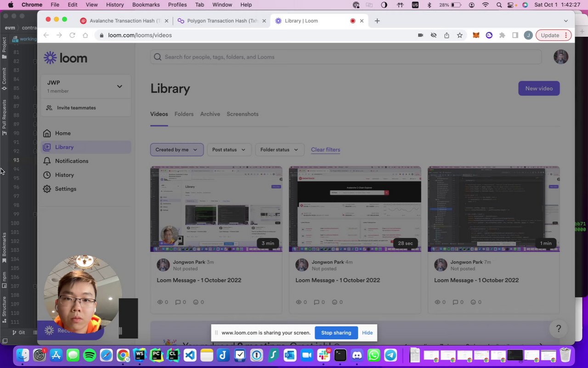Open the 1 min video thumbnail
Image resolution: width=588 pixels, height=368 pixels.
(x=494, y=209)
